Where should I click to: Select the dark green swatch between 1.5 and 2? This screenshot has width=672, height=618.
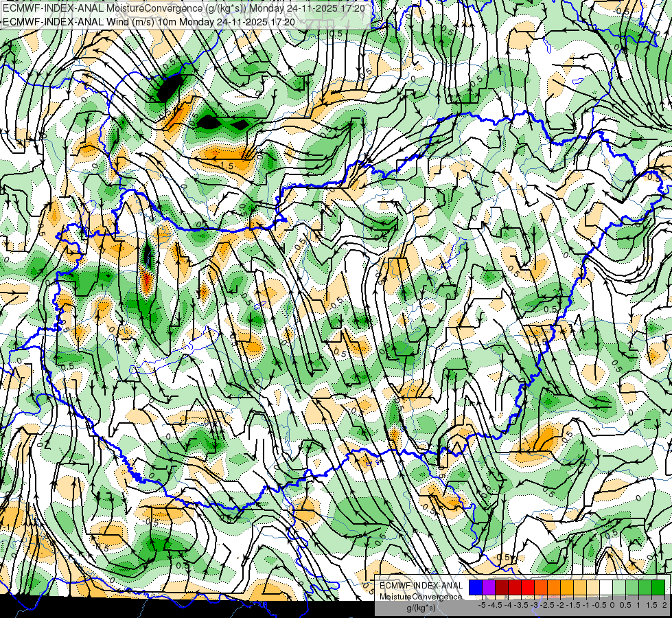tap(658, 588)
